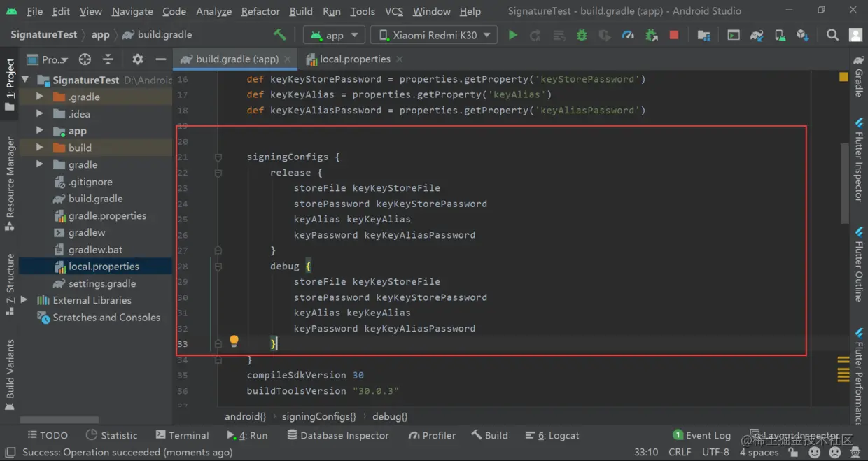Hide the Project panel minus icon

tap(160, 59)
